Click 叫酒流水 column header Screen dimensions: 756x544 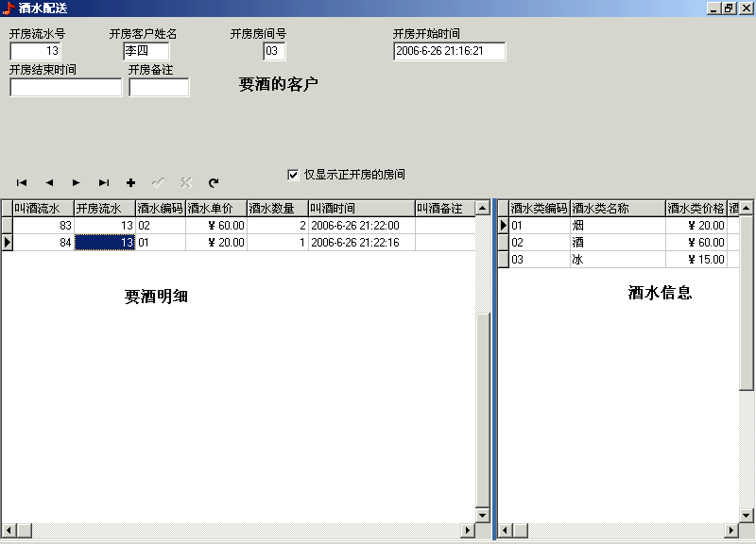[x=43, y=208]
